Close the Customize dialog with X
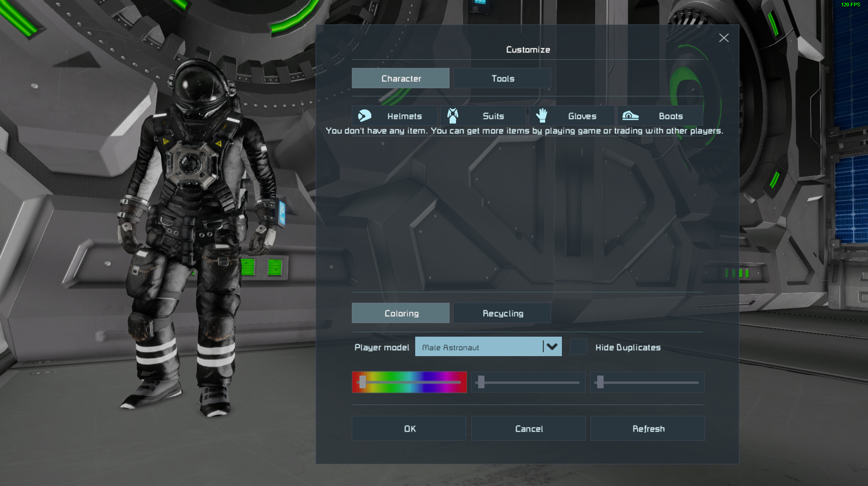Image resolution: width=868 pixels, height=486 pixels. click(x=724, y=38)
